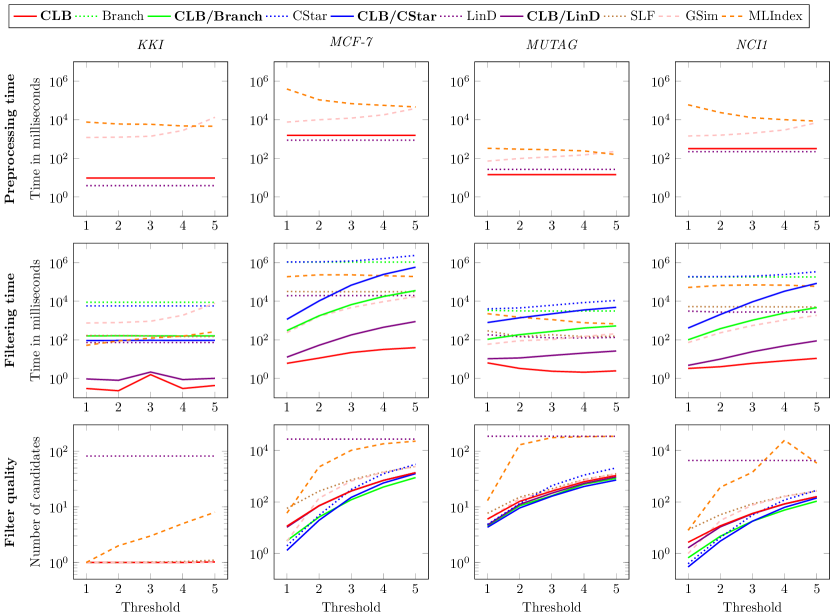Click the orange dashed swatch beside MLIndex
The width and height of the screenshot is (830, 616).
pos(738,17)
